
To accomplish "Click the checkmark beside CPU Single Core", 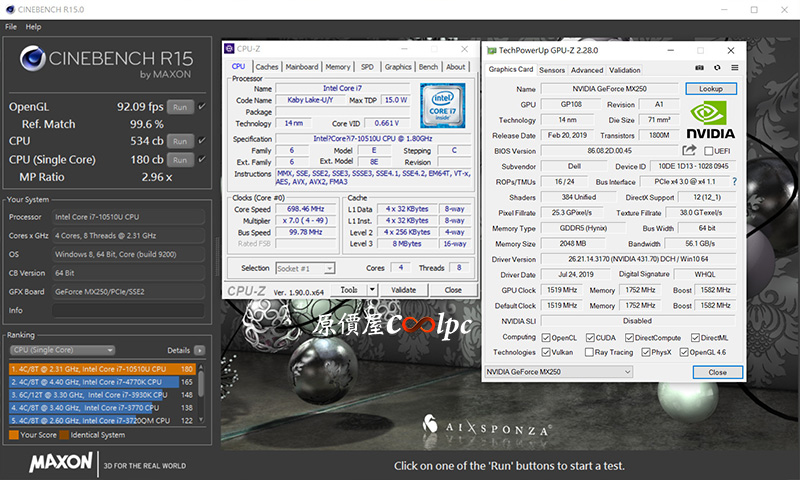I will pyautogui.click(x=202, y=159).
